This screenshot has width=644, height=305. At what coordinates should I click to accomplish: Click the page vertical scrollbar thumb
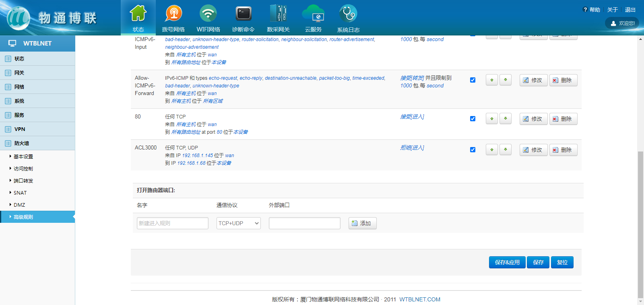(x=640, y=224)
